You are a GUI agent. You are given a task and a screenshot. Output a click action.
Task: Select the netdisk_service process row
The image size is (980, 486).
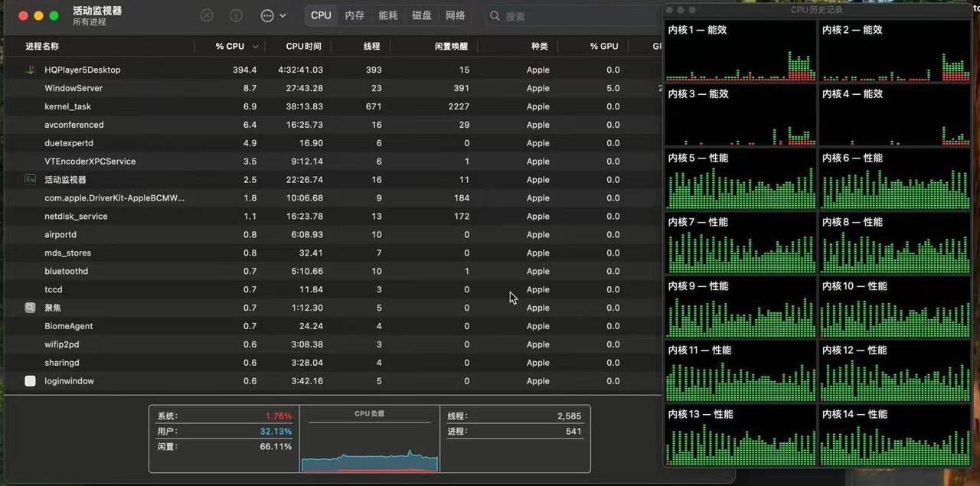[333, 217]
